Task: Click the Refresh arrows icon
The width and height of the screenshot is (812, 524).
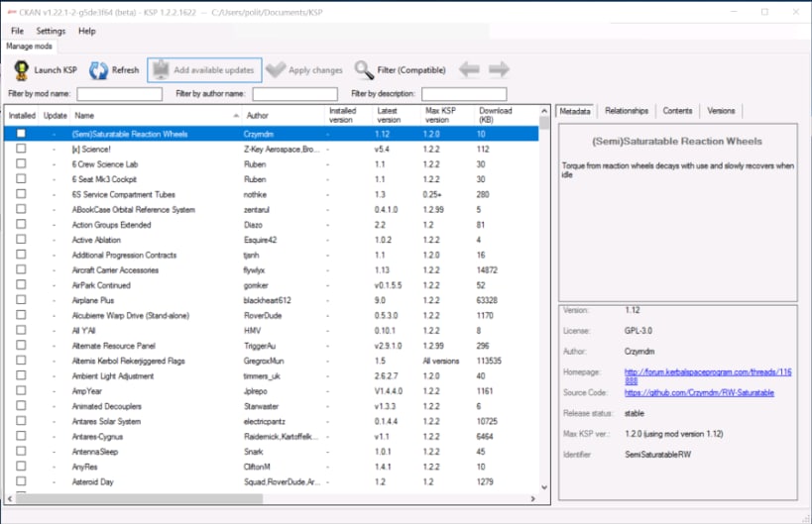Action: (98, 69)
